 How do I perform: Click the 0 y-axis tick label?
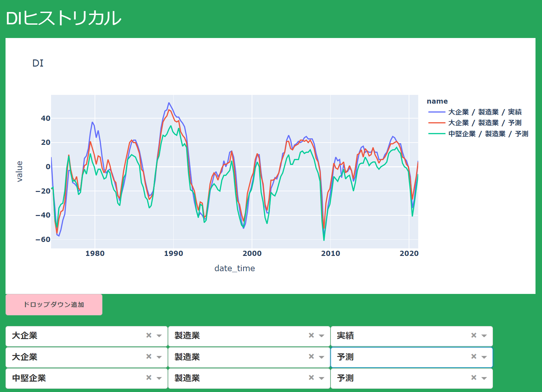point(48,167)
